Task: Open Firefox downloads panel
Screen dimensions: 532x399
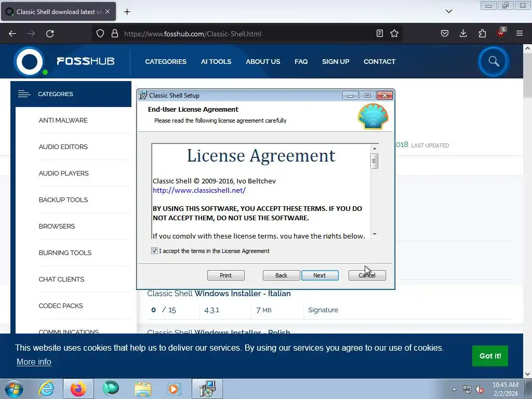Action: click(x=463, y=33)
